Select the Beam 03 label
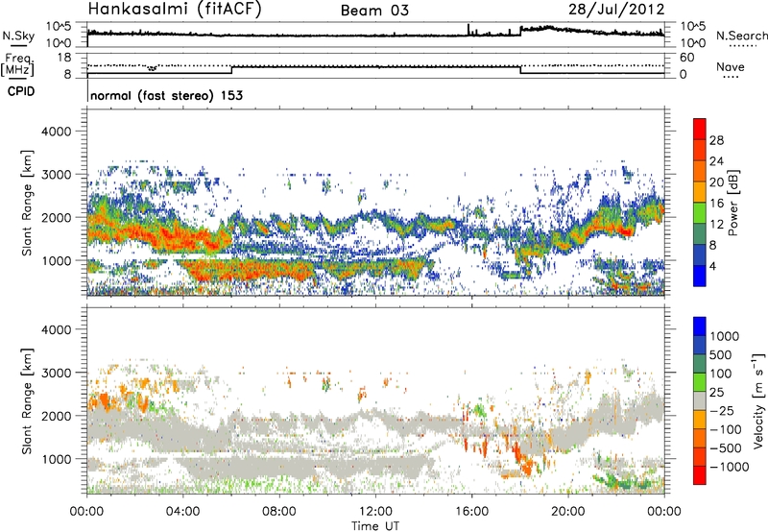 coord(374,11)
